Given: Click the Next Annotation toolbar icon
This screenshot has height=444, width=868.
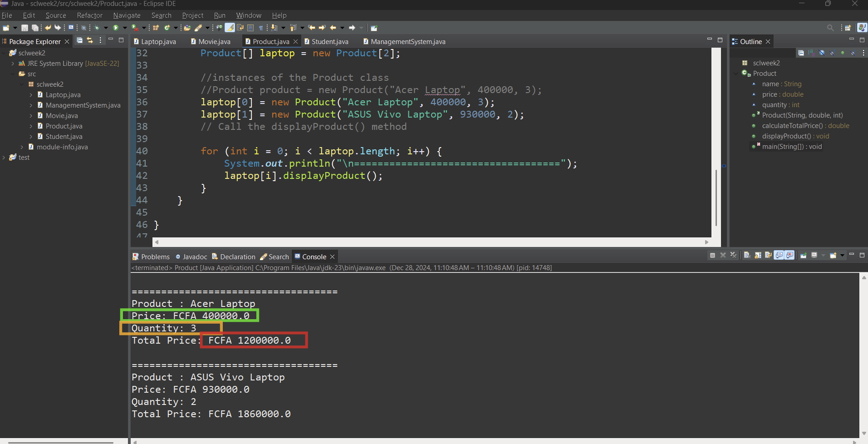Looking at the screenshot, I should click(274, 28).
